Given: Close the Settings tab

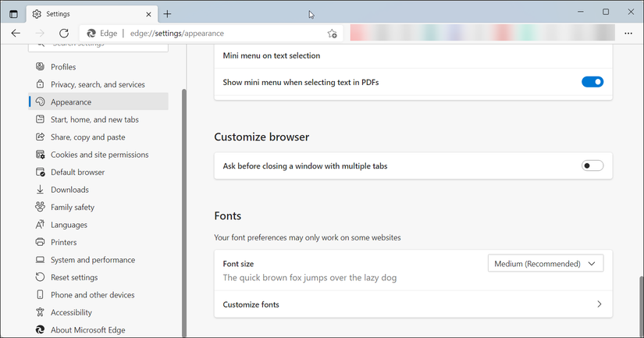Looking at the screenshot, I should (x=148, y=14).
